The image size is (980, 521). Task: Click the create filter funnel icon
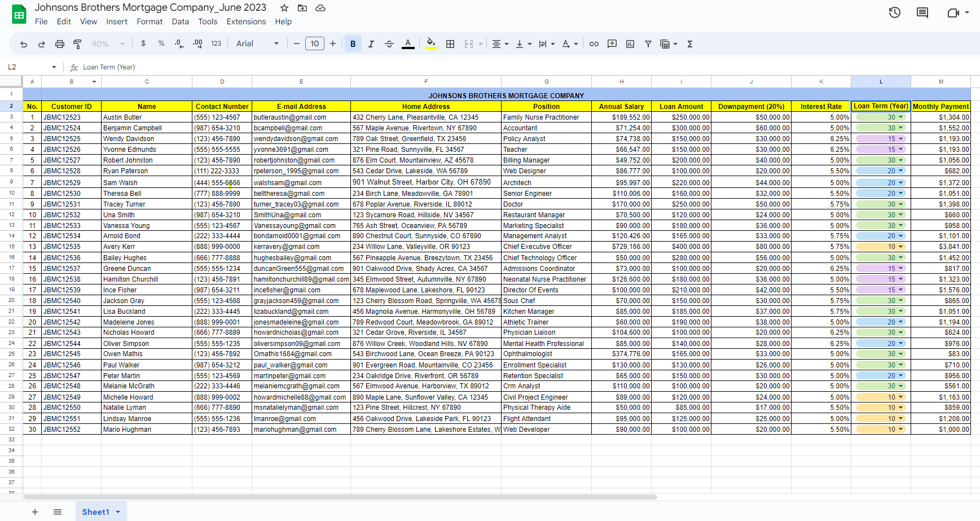[x=648, y=44]
